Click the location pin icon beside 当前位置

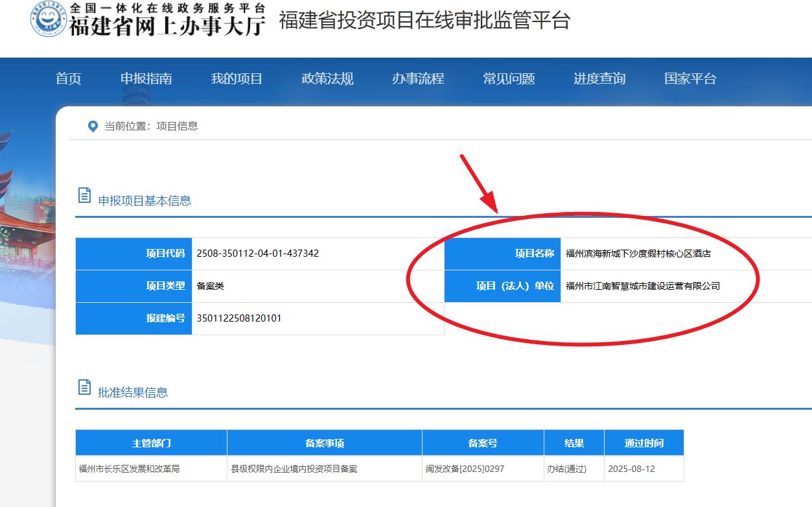(x=93, y=126)
